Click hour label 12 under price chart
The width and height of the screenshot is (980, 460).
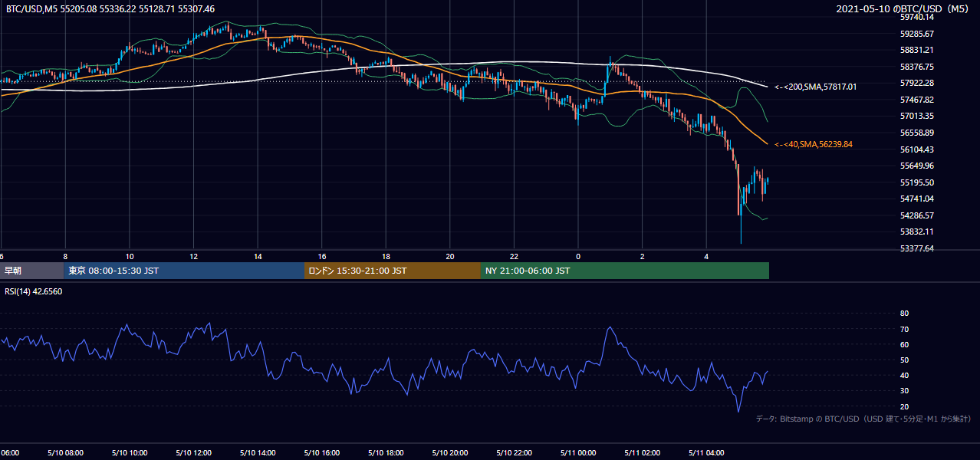(194, 256)
